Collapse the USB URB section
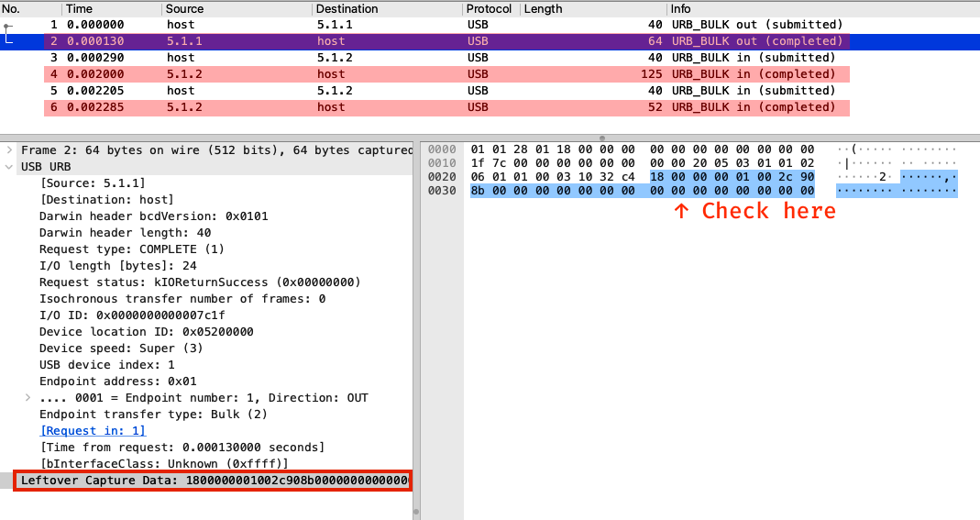980x520 pixels. point(9,167)
